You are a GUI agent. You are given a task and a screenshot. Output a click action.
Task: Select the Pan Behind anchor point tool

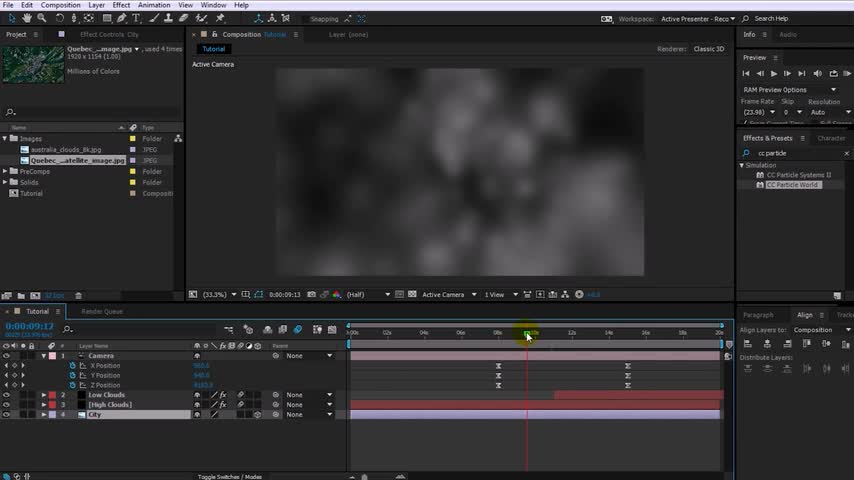(89, 19)
